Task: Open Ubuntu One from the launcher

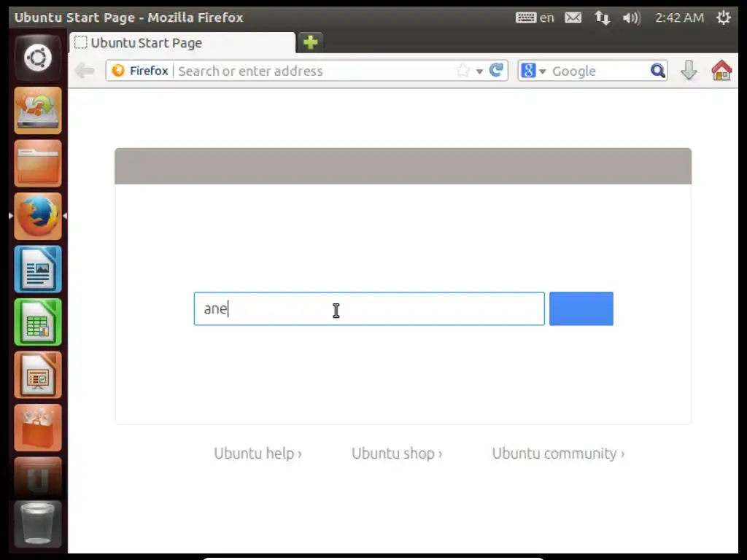Action: [38, 478]
